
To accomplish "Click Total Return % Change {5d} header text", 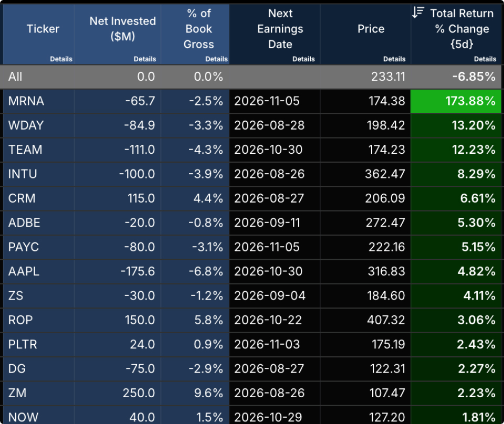I will pos(462,29).
